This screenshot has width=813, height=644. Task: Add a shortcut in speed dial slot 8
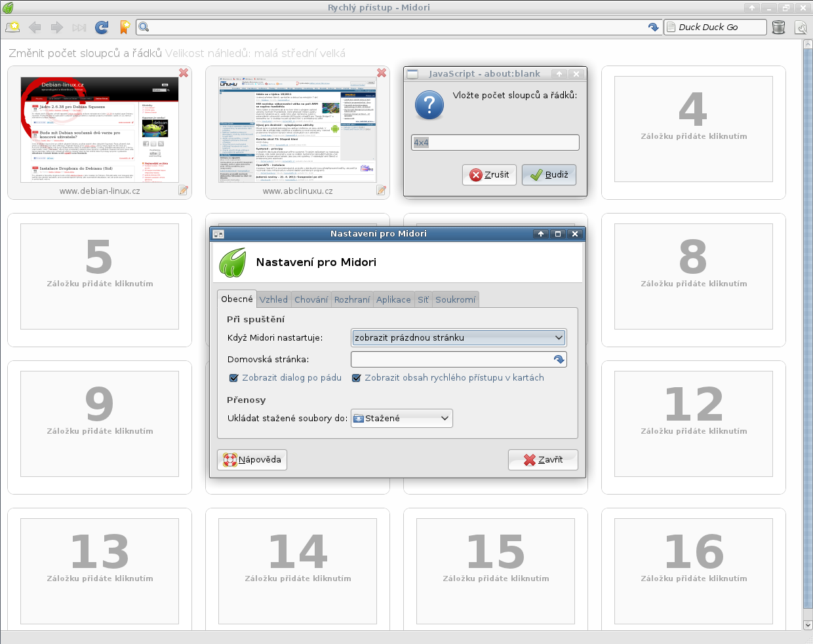coord(694,276)
